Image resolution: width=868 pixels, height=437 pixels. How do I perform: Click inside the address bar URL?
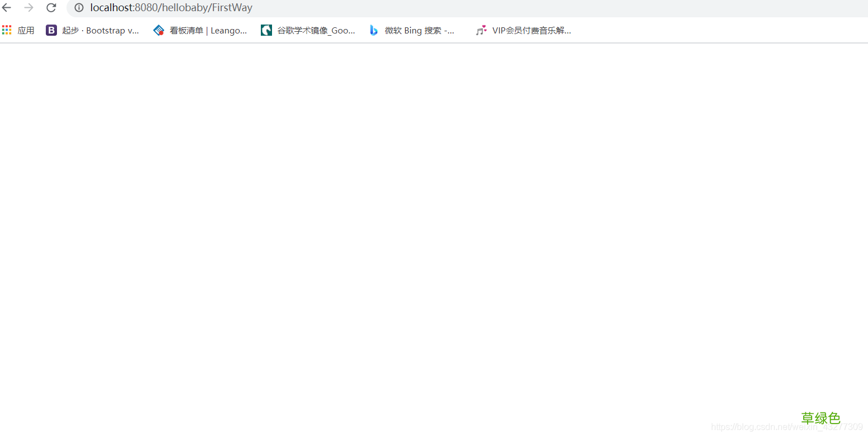click(x=170, y=8)
